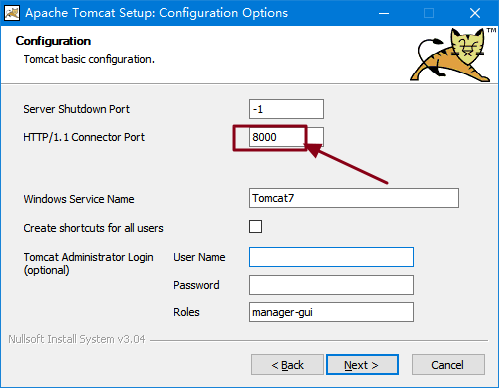The image size is (499, 388).
Task: Click the Configuration heading
Action: point(53,41)
